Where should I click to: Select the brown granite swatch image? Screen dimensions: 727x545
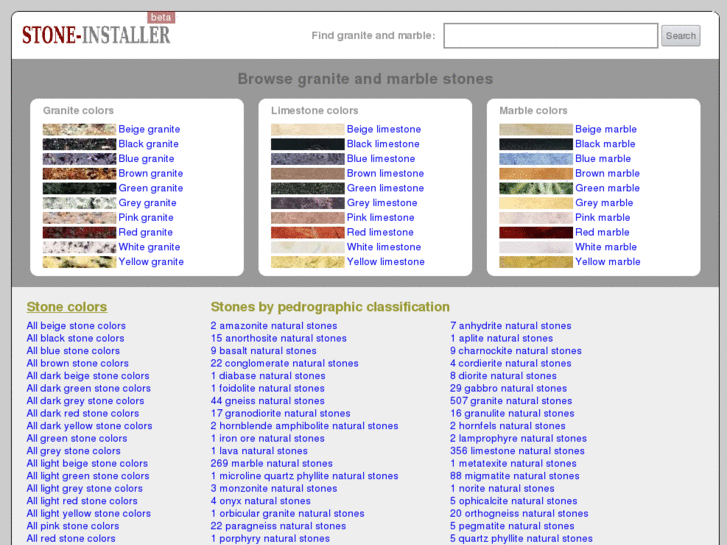point(79,173)
